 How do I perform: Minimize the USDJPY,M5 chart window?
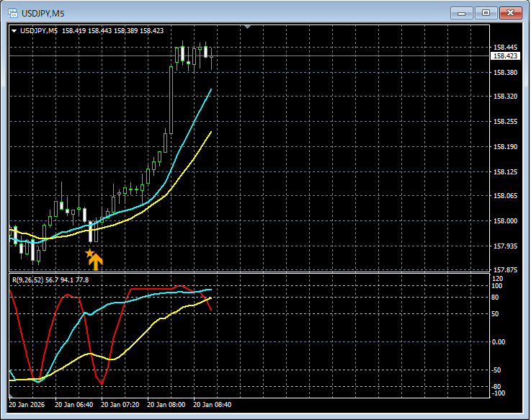tap(461, 13)
